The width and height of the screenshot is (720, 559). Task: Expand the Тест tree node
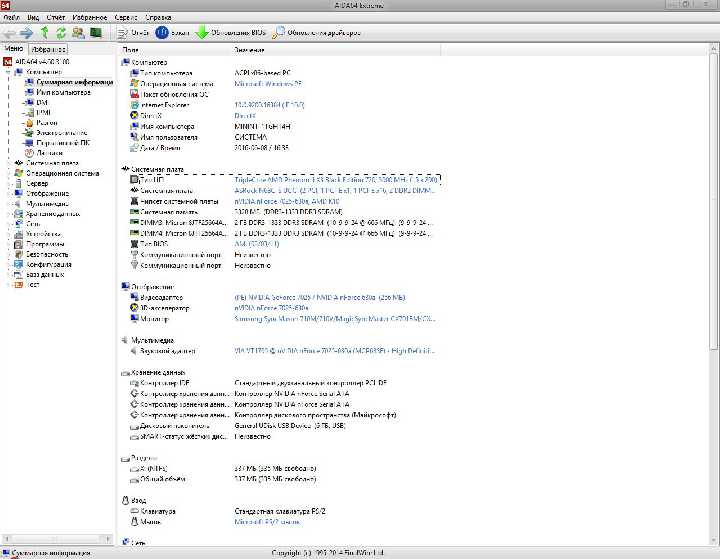pos(8,285)
